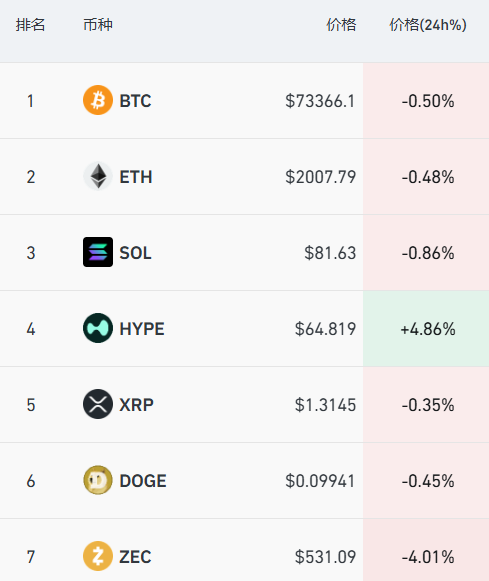Select the Solana SOL logo icon

tap(98, 252)
